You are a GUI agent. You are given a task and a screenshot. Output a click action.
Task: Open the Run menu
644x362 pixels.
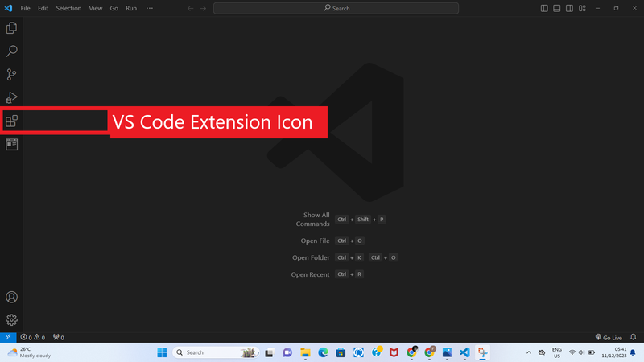tap(131, 8)
